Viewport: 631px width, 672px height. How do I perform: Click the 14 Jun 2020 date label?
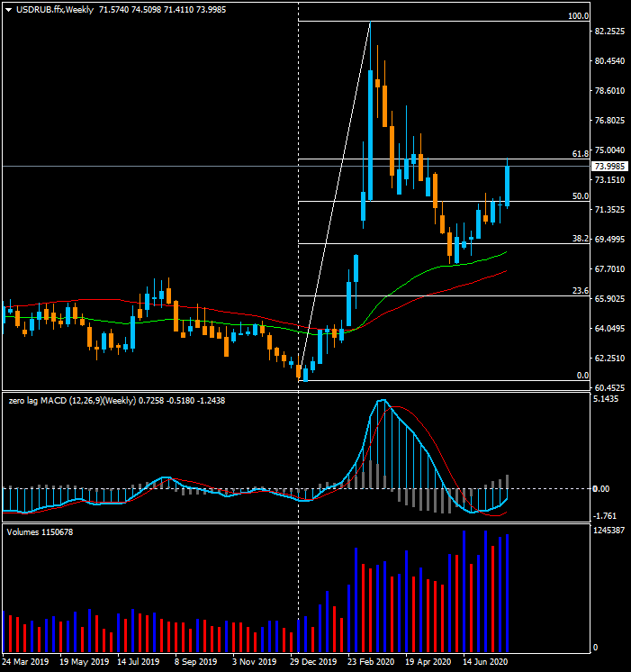point(485,662)
